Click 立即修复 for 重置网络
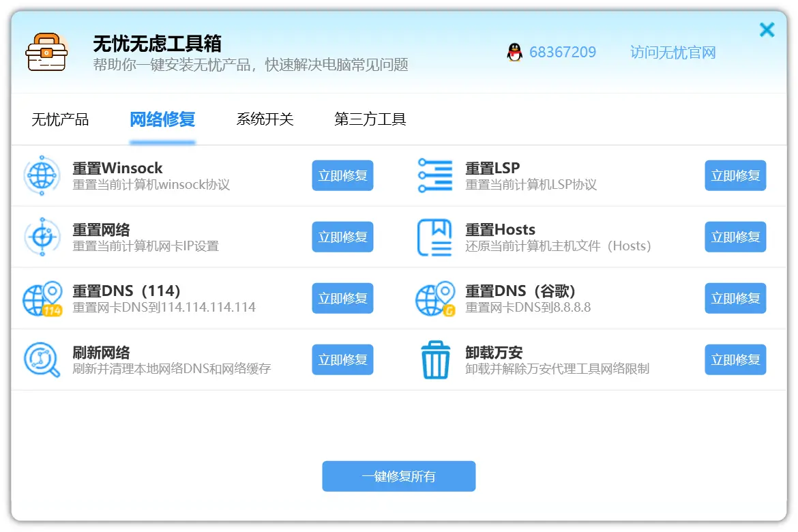 click(342, 237)
